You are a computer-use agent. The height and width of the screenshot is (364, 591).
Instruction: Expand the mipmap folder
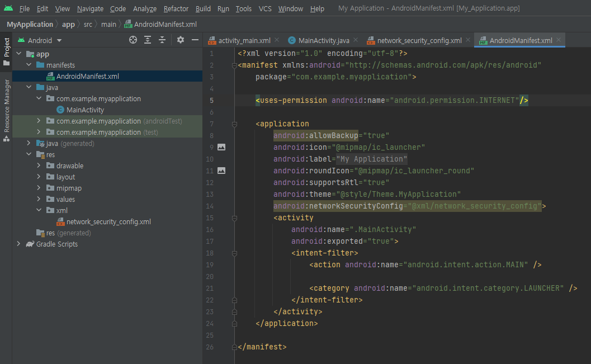tap(39, 188)
